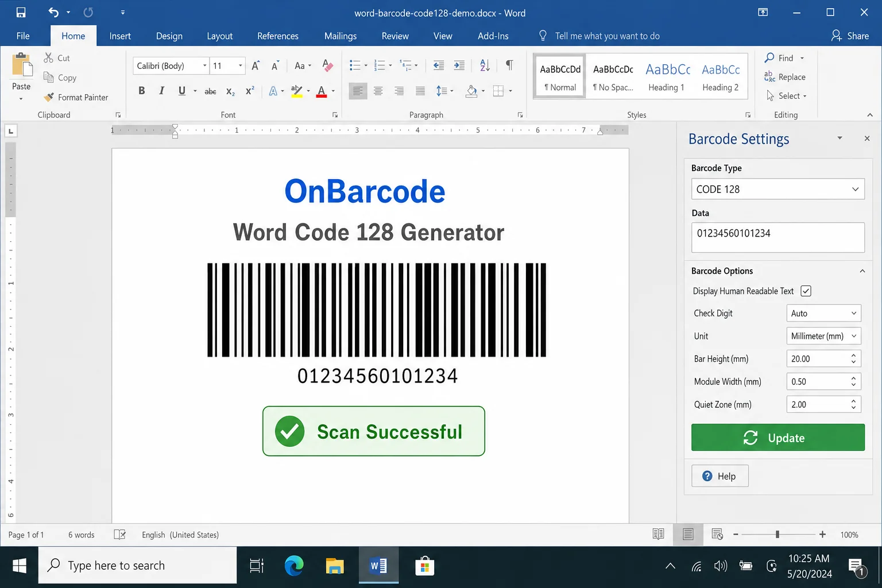The width and height of the screenshot is (882, 588).
Task: Cut the selection with scissors icon
Action: (x=49, y=58)
